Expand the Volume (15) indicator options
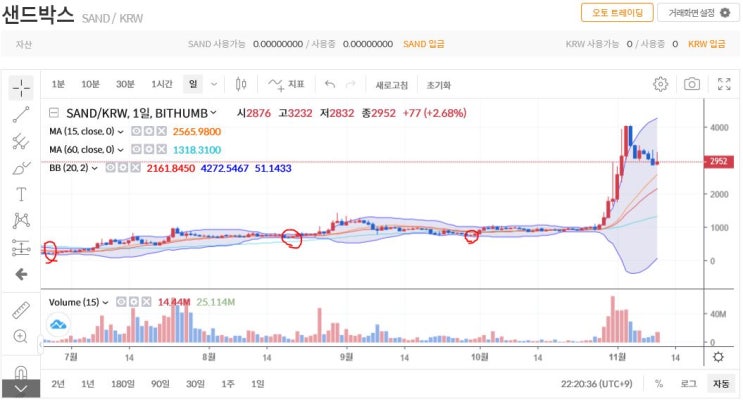Screen dimensions: 743x409 point(105,302)
